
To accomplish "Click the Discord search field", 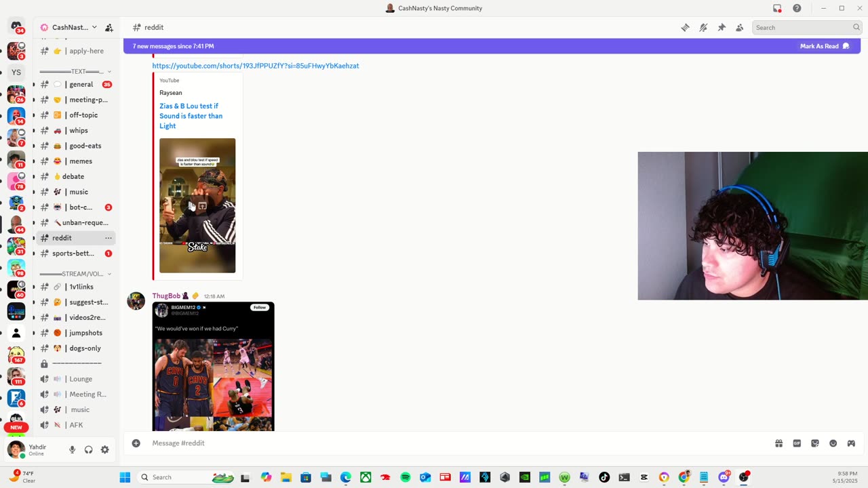I will point(806,28).
